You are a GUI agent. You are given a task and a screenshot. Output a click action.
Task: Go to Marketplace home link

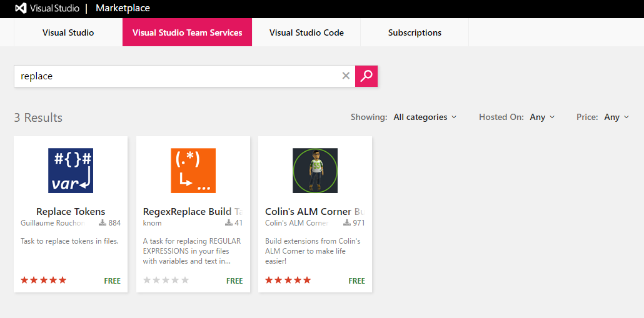point(123,8)
